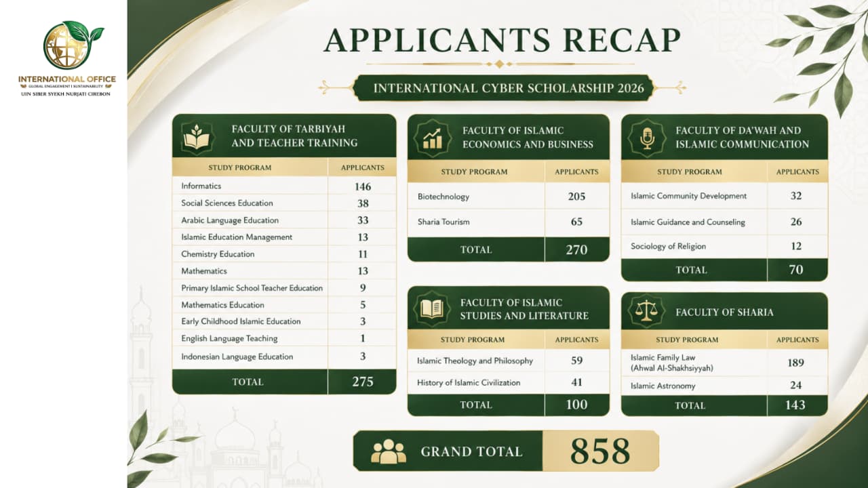The width and height of the screenshot is (868, 488).
Task: Click the Faculty of Tarbiyah and Teacher Training heading
Action: pyautogui.click(x=294, y=136)
